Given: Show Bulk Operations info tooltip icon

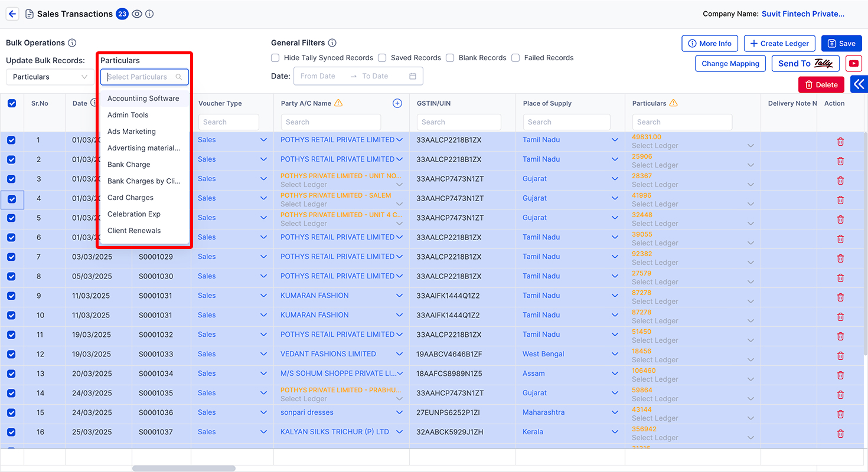Looking at the screenshot, I should tap(72, 43).
